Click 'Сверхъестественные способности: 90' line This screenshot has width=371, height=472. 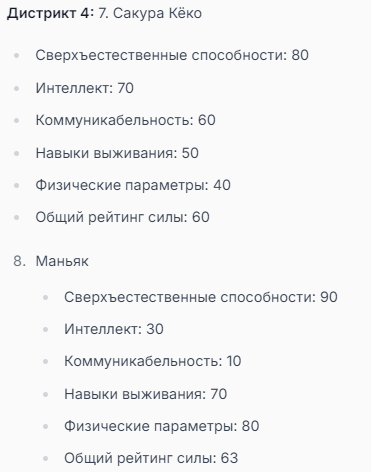(201, 297)
